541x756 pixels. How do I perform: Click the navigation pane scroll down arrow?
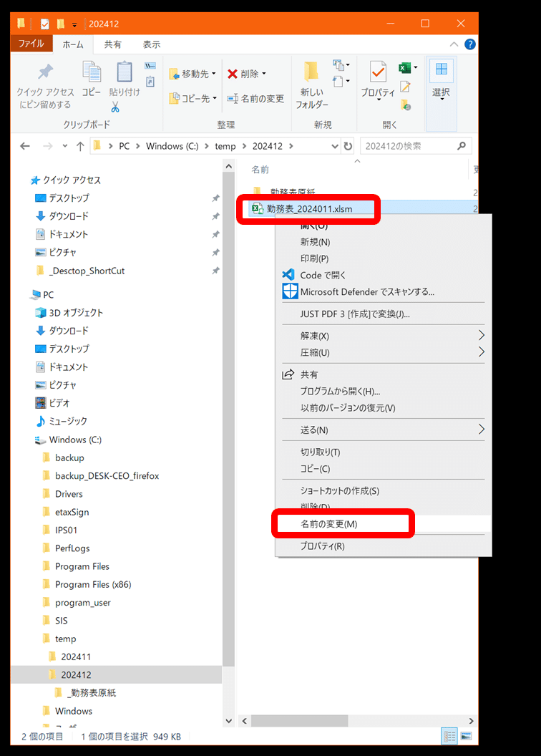(x=229, y=721)
